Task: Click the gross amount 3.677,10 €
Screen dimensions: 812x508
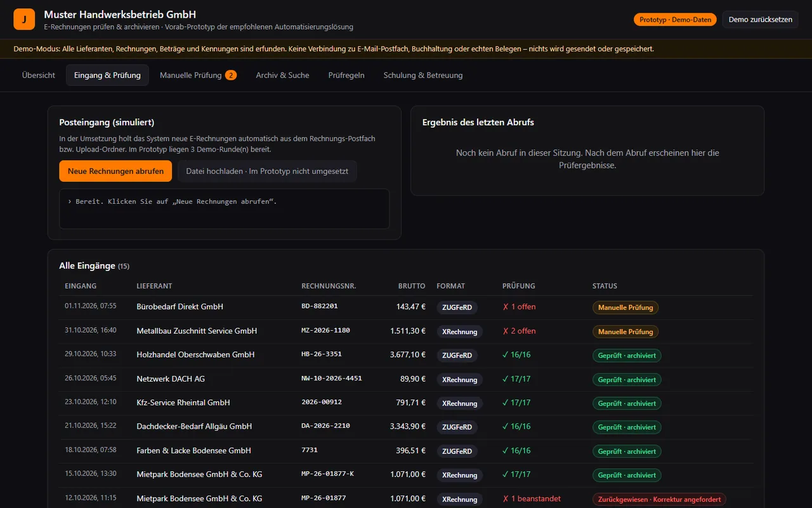Action: pos(408,354)
